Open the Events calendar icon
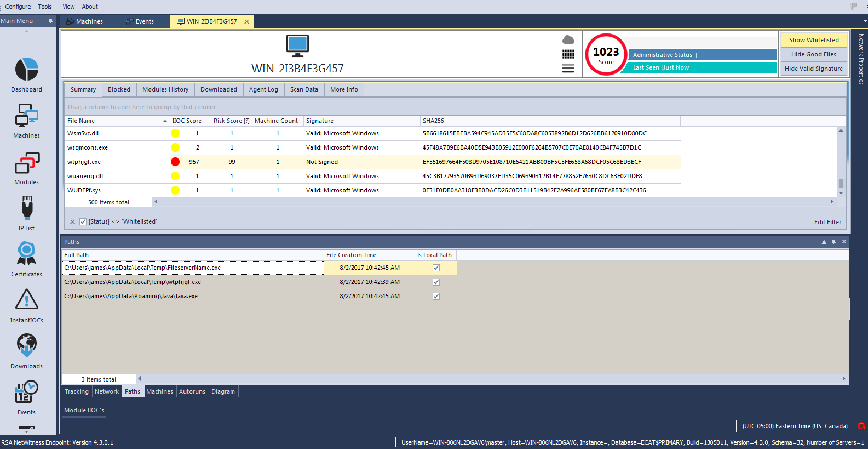 pos(26,391)
